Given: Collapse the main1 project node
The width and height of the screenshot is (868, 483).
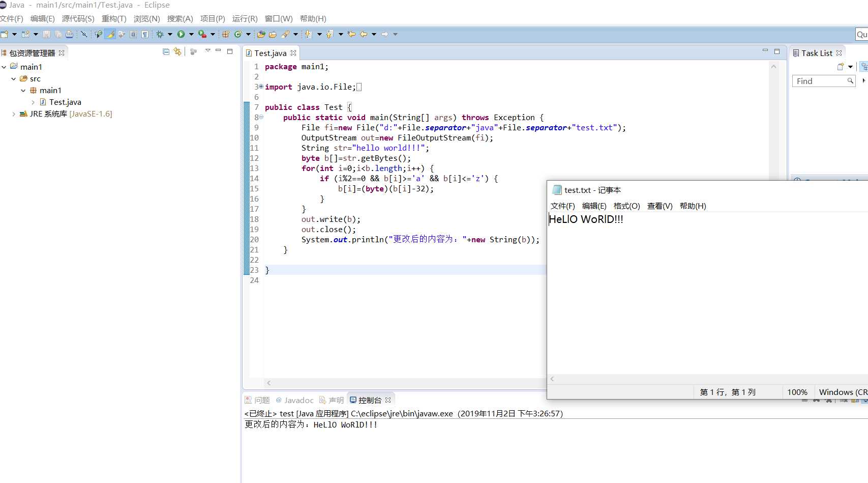Looking at the screenshot, I should click(x=4, y=67).
